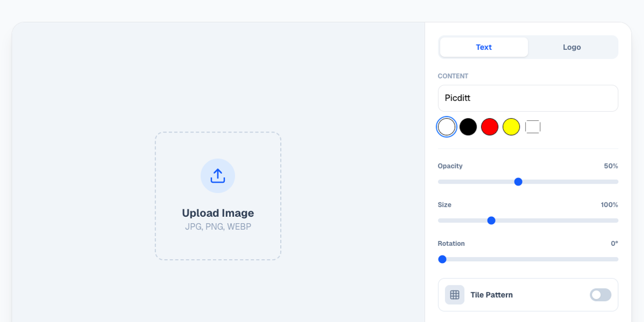Screen dimensions: 644x322
Task: Open the custom color picker square
Action: coord(532,127)
